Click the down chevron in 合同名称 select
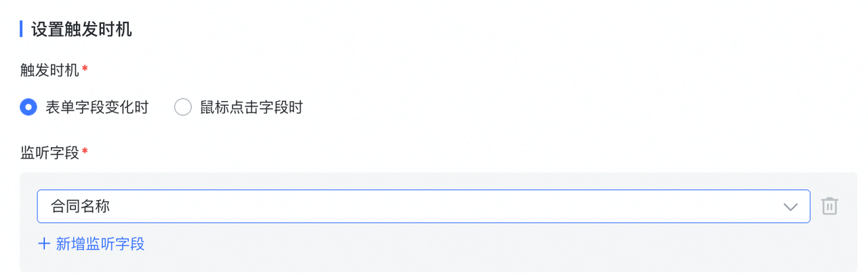Screen dimensions: 868x276 790,207
